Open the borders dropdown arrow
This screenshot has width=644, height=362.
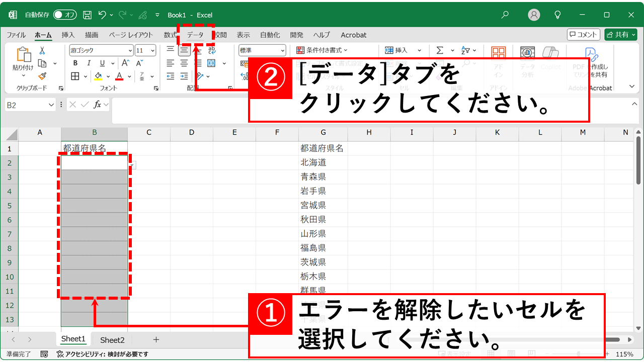[85, 77]
